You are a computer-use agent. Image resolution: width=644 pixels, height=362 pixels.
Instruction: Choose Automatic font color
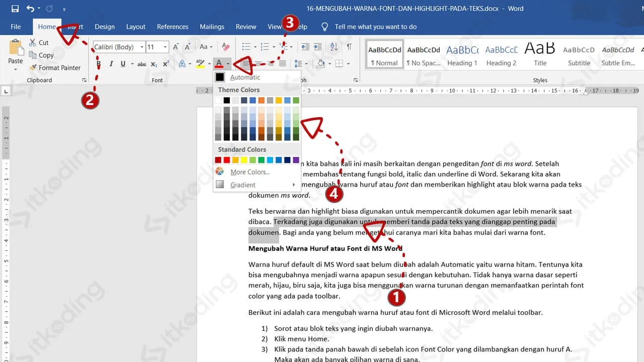click(257, 77)
